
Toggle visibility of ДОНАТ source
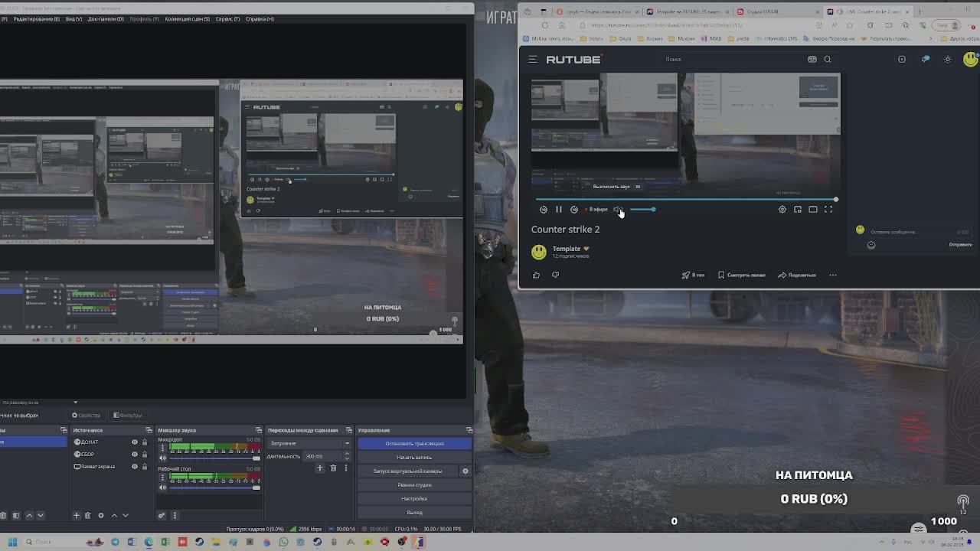135,442
